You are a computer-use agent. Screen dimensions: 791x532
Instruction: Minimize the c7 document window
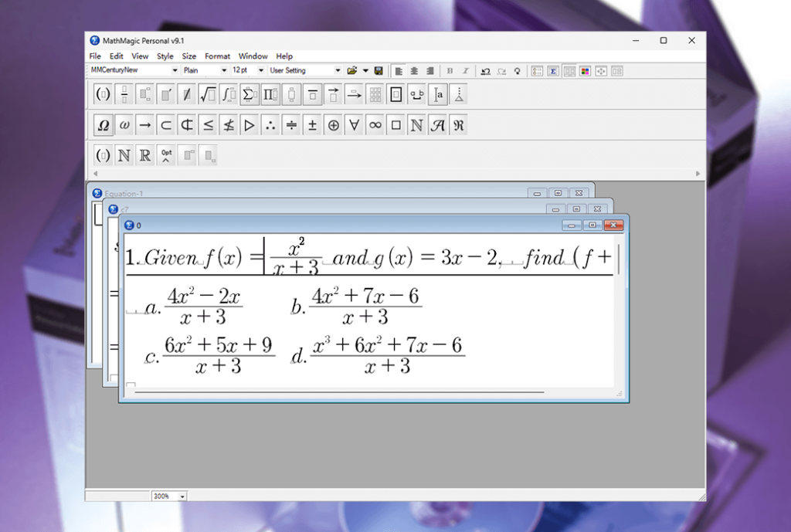tap(555, 209)
